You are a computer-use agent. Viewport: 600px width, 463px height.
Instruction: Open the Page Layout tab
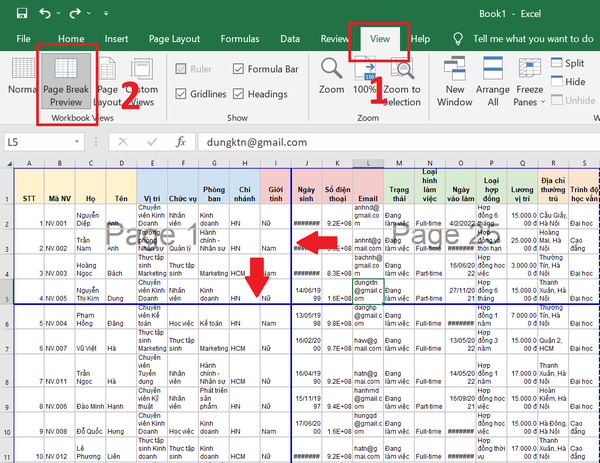coord(174,39)
